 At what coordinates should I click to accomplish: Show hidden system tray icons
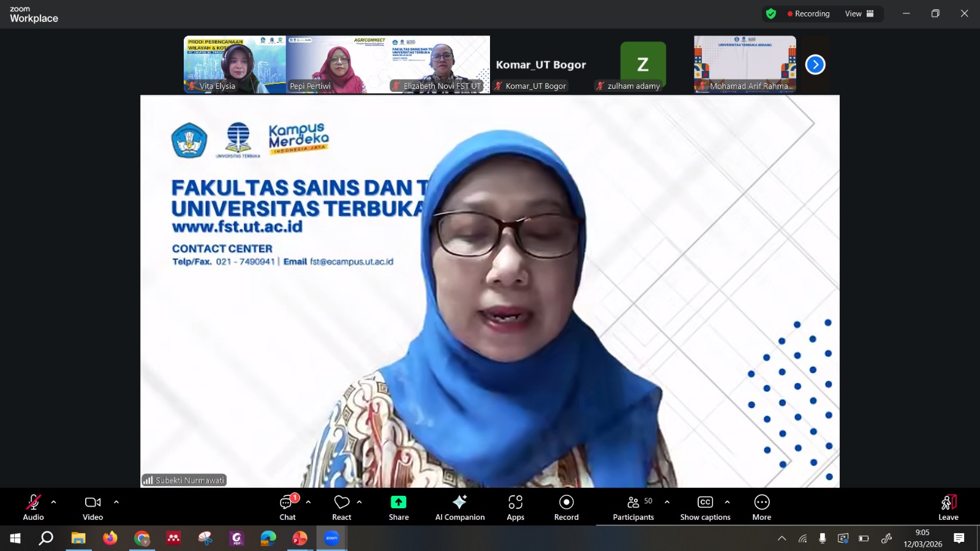pyautogui.click(x=782, y=539)
